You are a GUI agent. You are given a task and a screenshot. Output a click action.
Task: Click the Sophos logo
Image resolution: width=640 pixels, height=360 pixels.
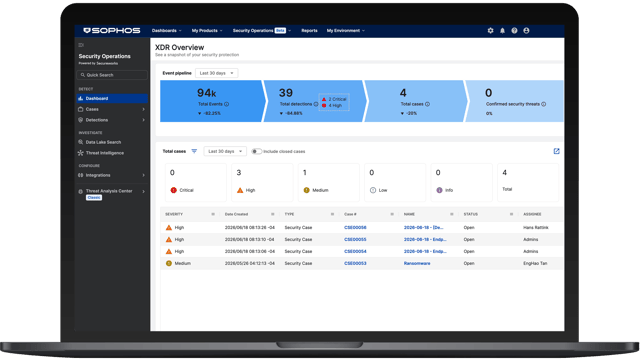[112, 31]
